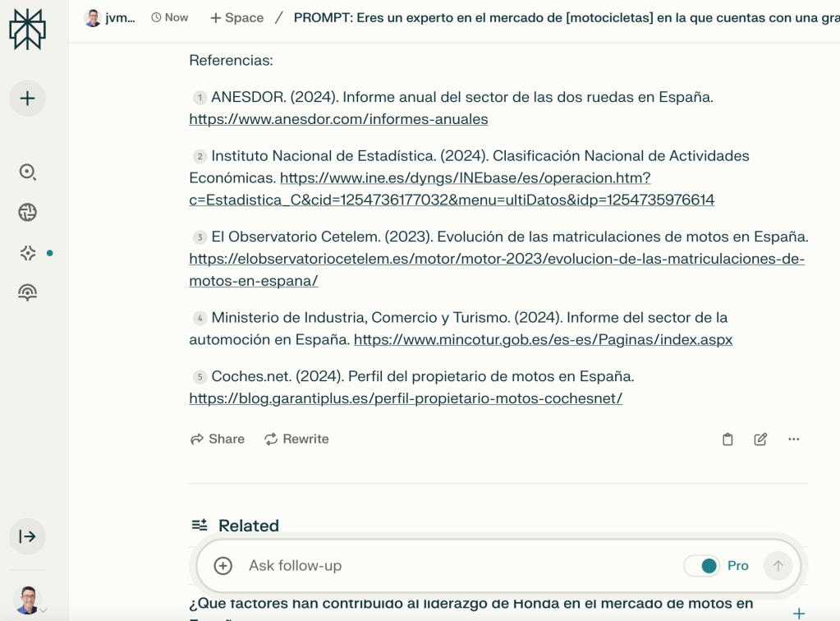This screenshot has height=621, width=840.
Task: Submit follow-up with the arrow button
Action: pos(778,565)
